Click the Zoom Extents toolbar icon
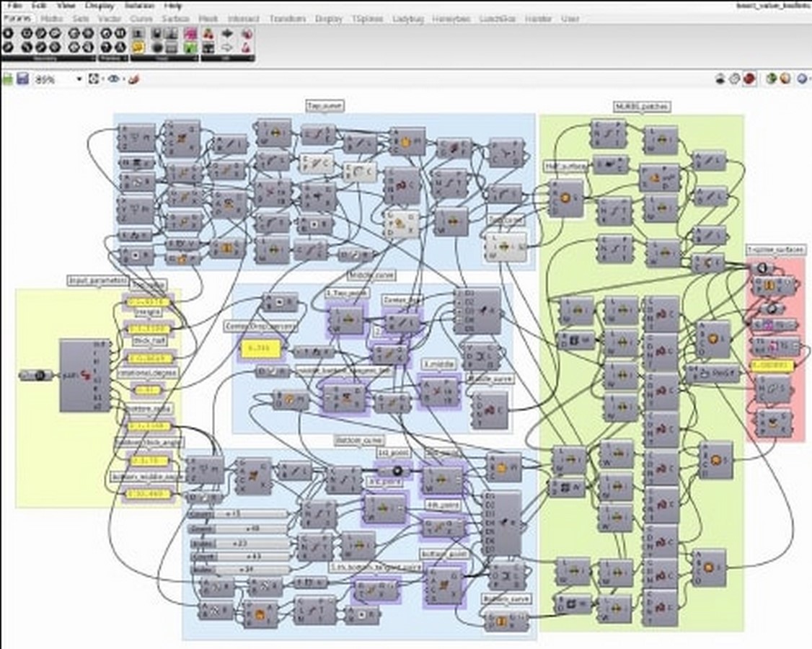The height and width of the screenshot is (649, 812). pos(94,79)
